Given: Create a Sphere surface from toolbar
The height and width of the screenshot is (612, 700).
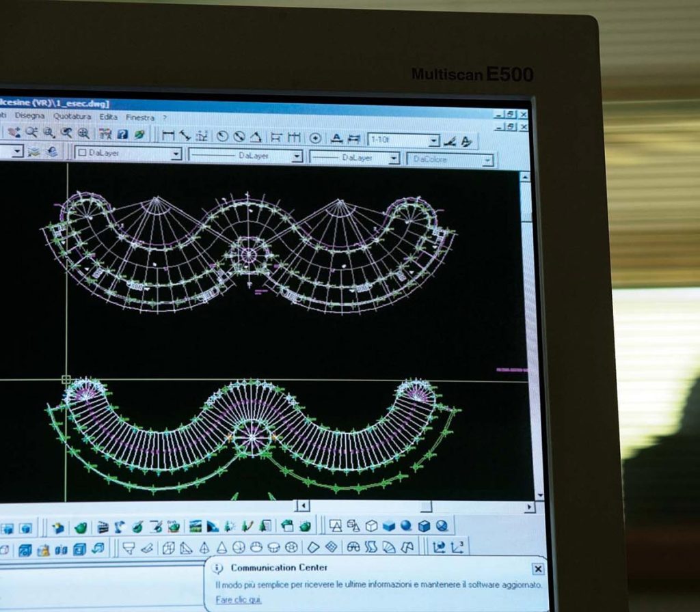Looking at the screenshot, I should point(238,548).
